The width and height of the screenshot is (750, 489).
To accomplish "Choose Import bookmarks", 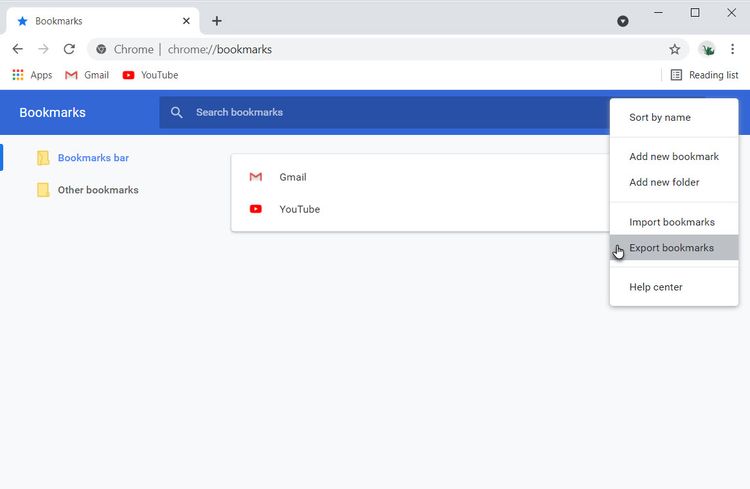I will [674, 222].
